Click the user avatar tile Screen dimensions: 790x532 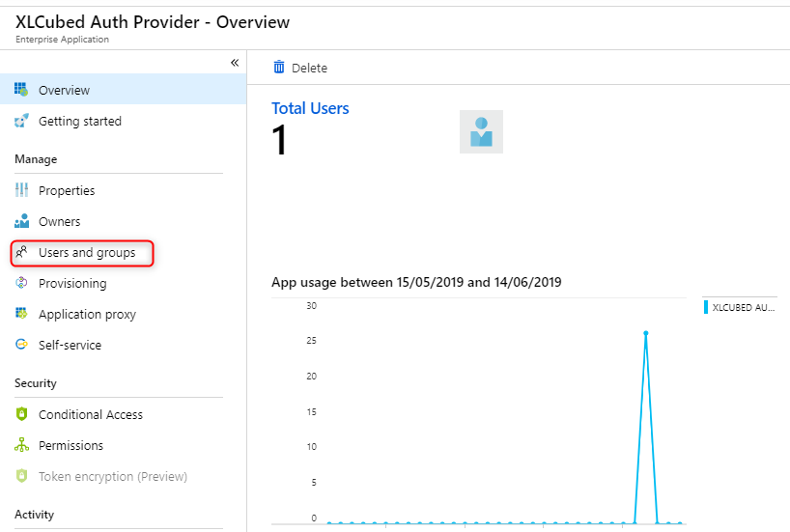click(x=481, y=131)
